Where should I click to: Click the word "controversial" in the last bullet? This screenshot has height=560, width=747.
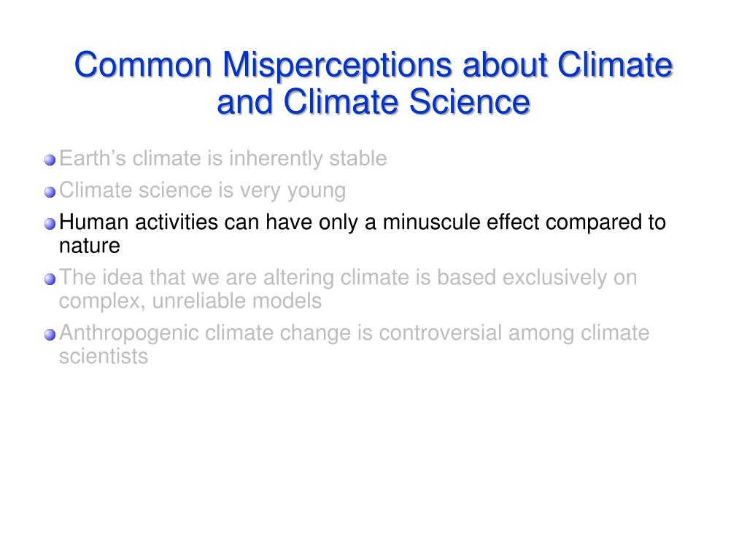(x=440, y=332)
